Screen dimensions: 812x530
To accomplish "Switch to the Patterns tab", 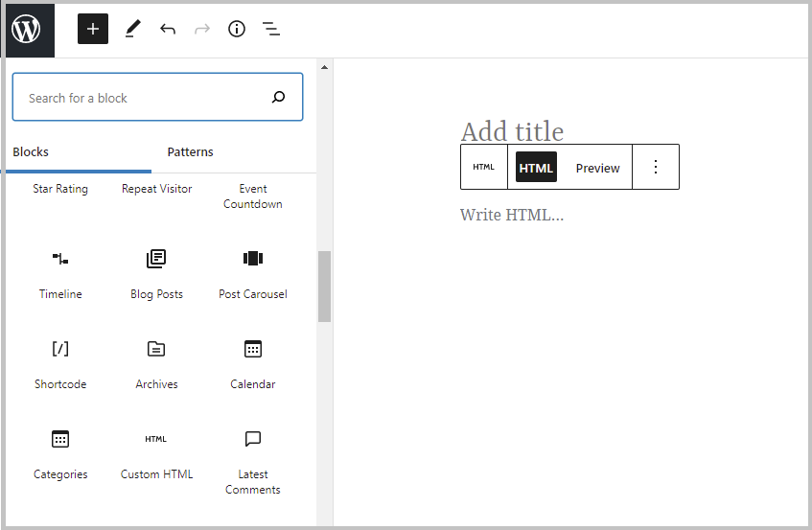I will pos(190,151).
